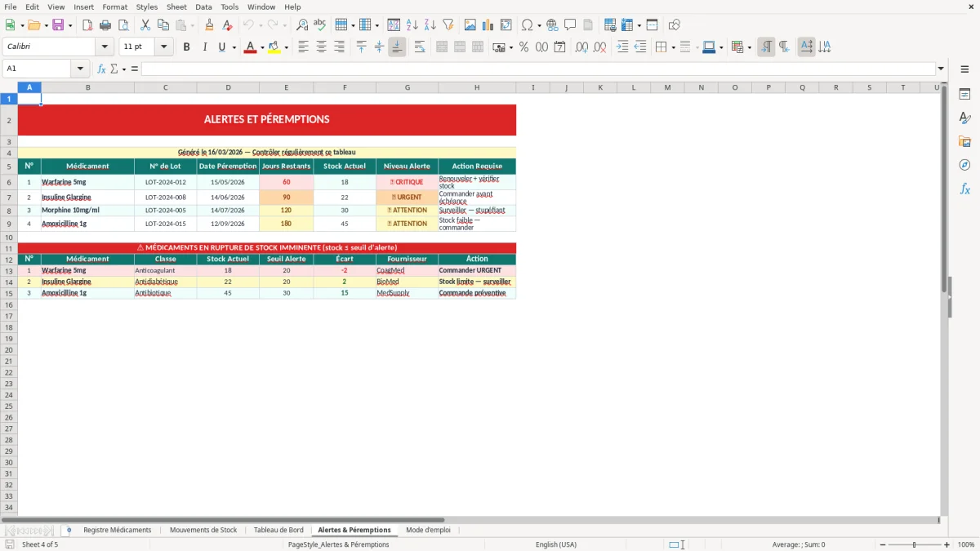
Task: Toggle left-to-right text direction
Action: 766,47
